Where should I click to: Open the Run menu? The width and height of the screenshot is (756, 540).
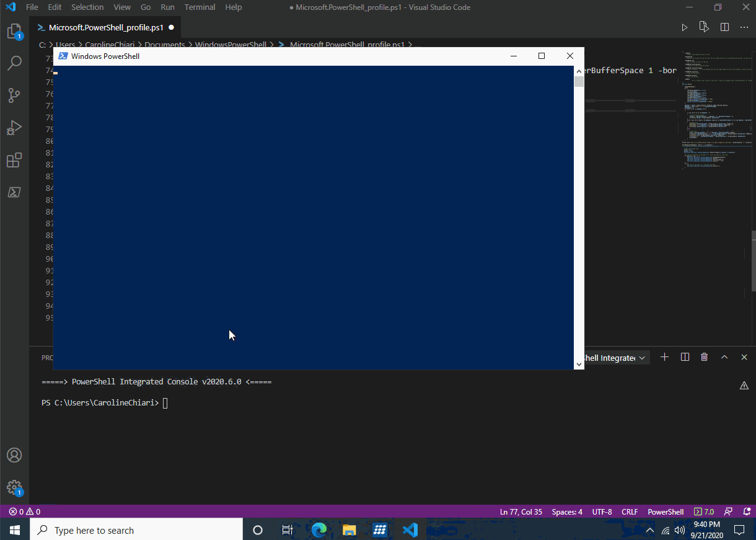(x=167, y=7)
